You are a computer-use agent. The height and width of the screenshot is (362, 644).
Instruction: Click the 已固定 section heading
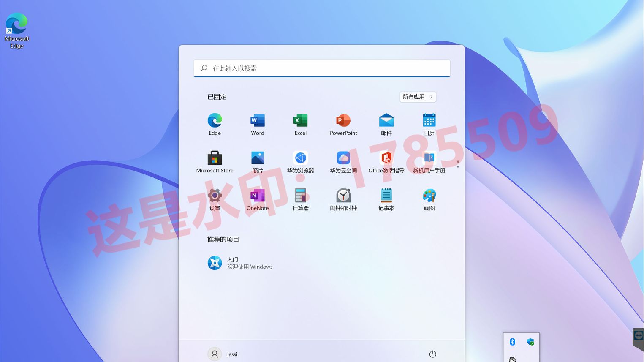click(217, 97)
